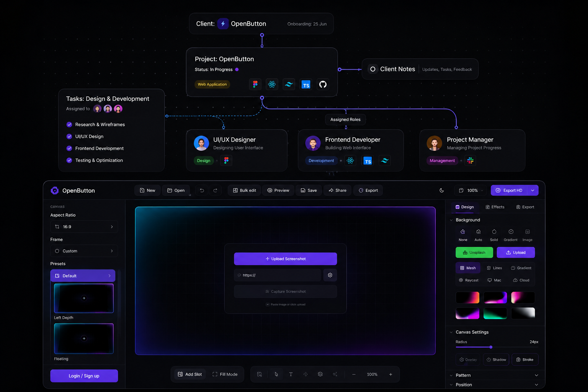Collapse the Canvas Settings section

(451, 332)
